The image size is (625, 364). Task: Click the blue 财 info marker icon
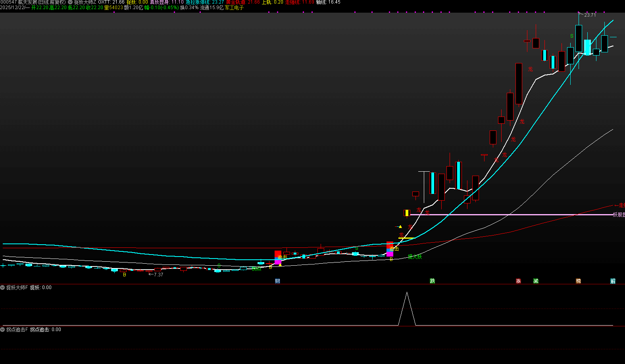[277, 281]
